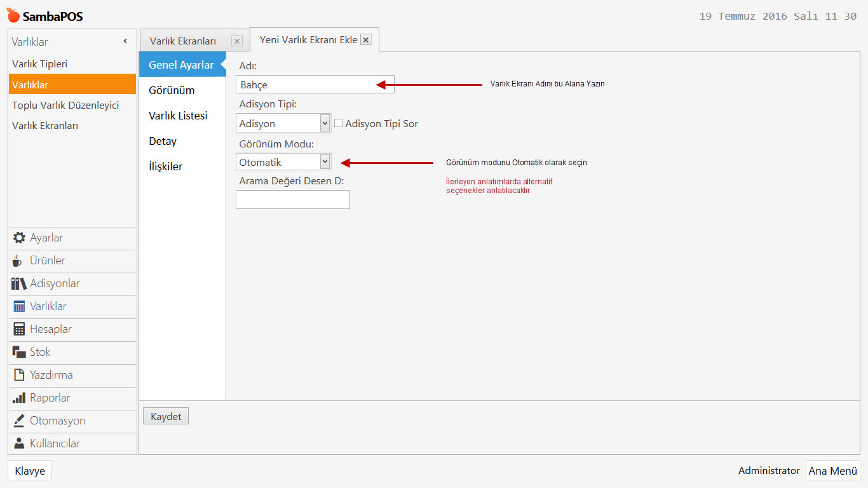Open the Kullanıcılar menu label

[x=55, y=444]
